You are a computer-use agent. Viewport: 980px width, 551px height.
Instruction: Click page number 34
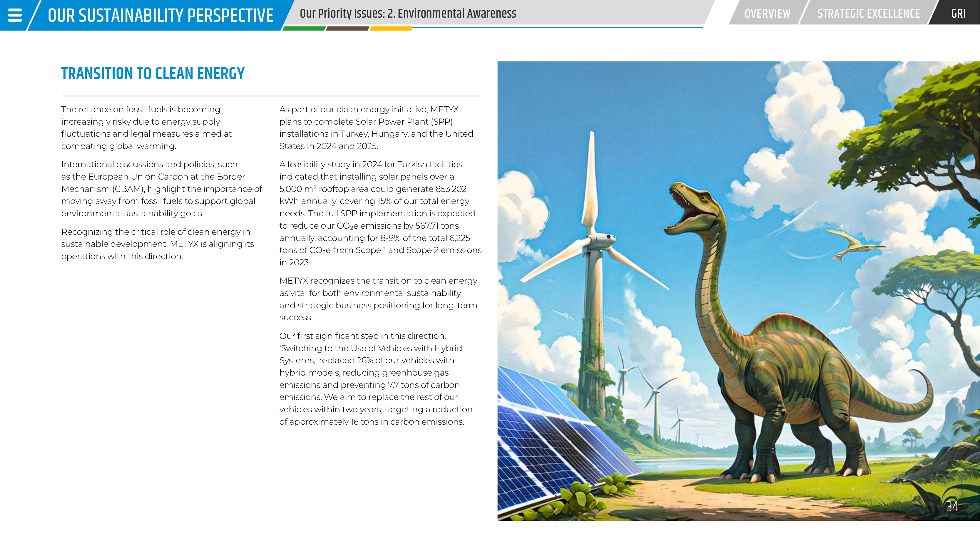[952, 507]
